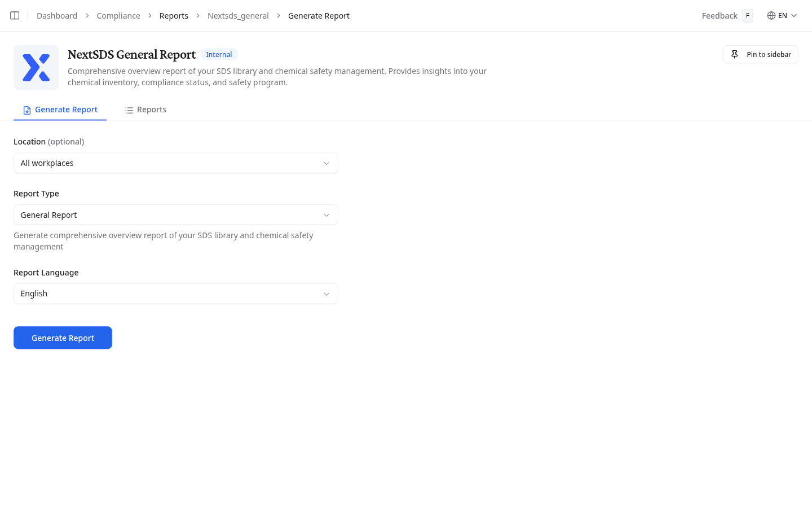This screenshot has height=508, width=812.
Task: Go to Dashboard breadcrumb
Action: (57, 16)
